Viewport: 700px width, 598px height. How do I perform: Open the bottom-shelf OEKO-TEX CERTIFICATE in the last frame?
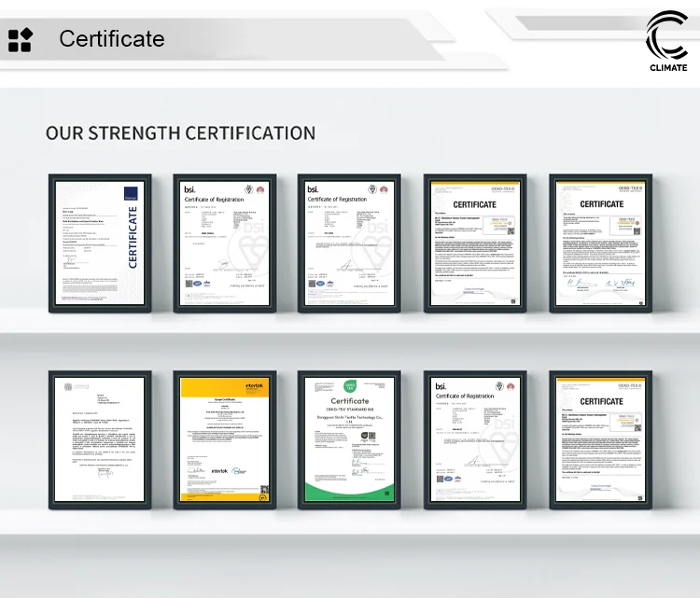click(x=600, y=439)
